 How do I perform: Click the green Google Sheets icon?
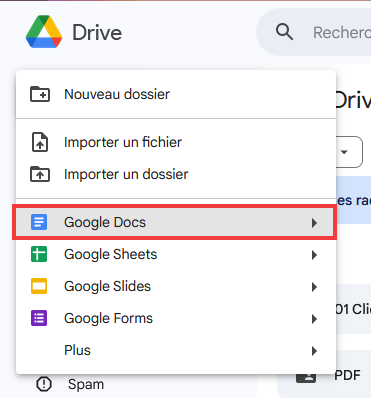(x=39, y=254)
